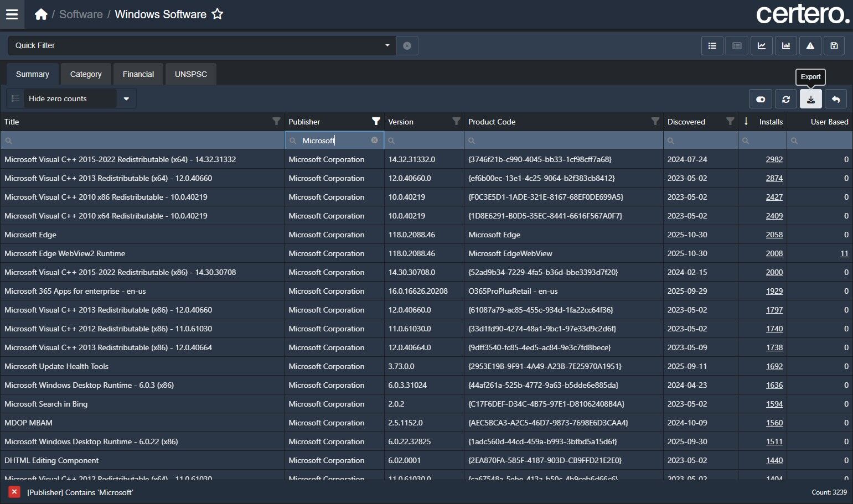Click the toggle switch icon in grid toolbar
Viewport: 853px width, 504px height.
[x=761, y=99]
